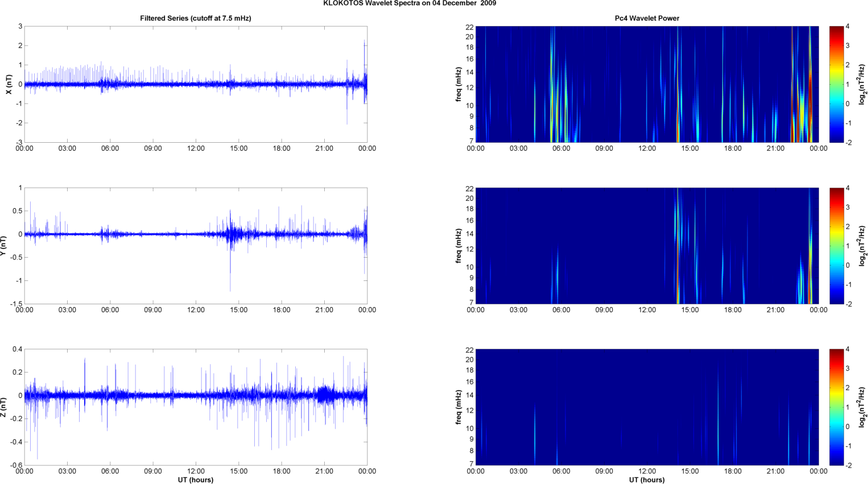Select the Y (nT) axis label
The image size is (868, 484).
click(x=3, y=246)
